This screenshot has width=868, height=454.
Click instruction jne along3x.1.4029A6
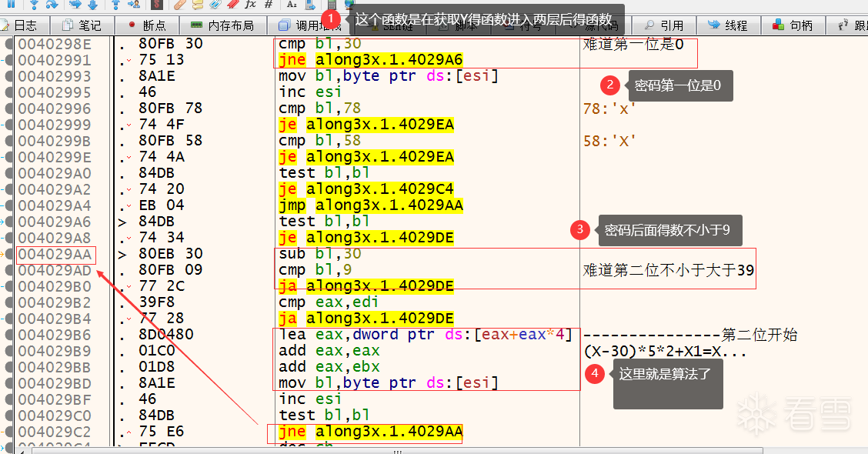coord(370,60)
